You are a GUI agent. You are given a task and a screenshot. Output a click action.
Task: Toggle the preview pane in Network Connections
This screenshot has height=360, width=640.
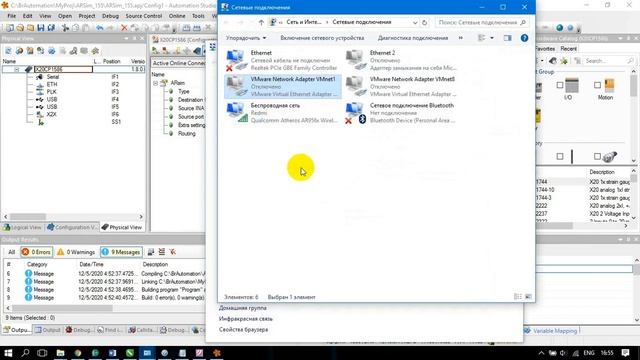(507, 38)
